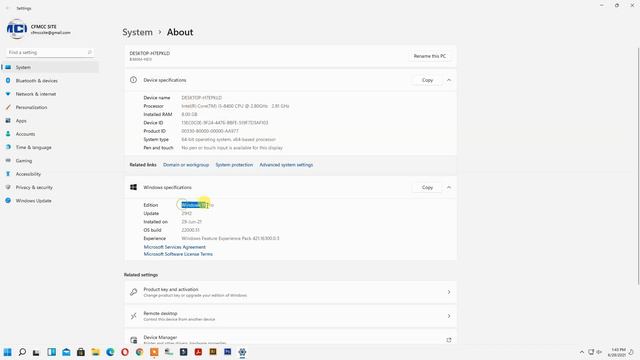Copy the Windows specifications

coord(427,187)
